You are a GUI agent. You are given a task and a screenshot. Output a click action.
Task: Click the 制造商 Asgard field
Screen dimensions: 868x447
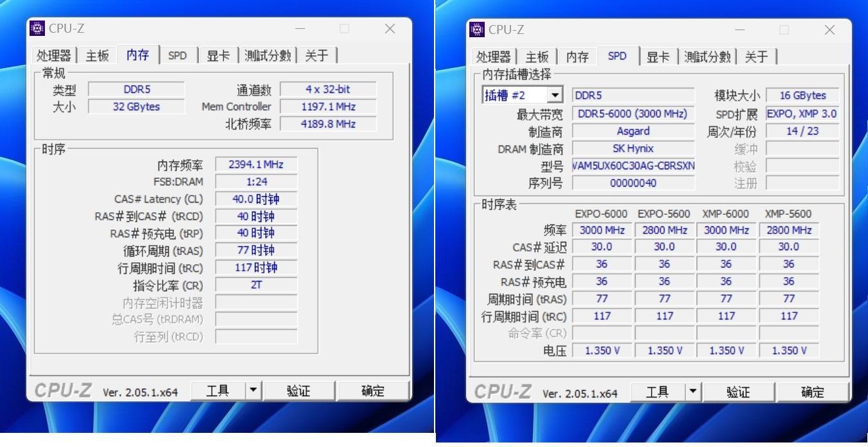coord(633,131)
